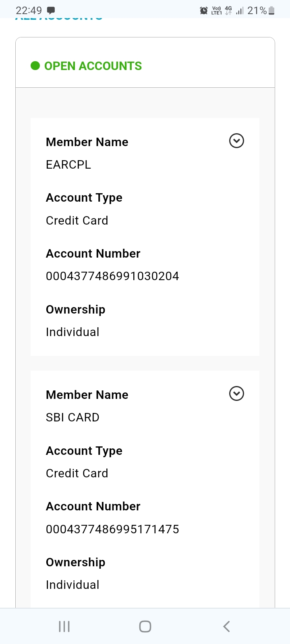Tap the Individual ownership under SBI CARD

72,585
